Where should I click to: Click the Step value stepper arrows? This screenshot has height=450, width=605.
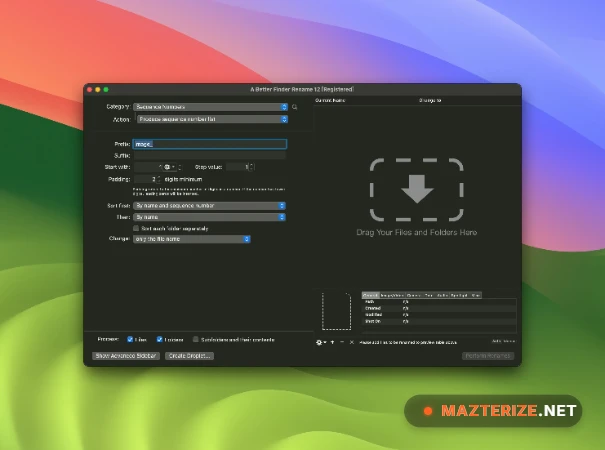252,167
